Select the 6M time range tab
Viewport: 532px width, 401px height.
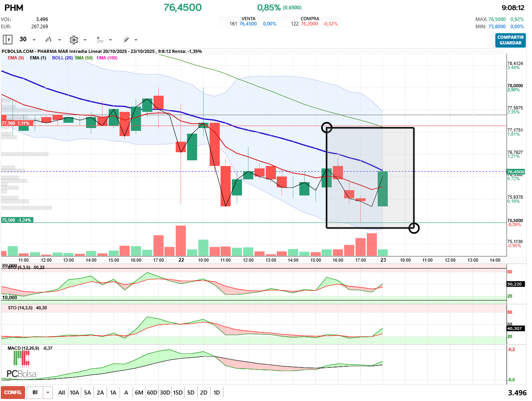[139, 393]
